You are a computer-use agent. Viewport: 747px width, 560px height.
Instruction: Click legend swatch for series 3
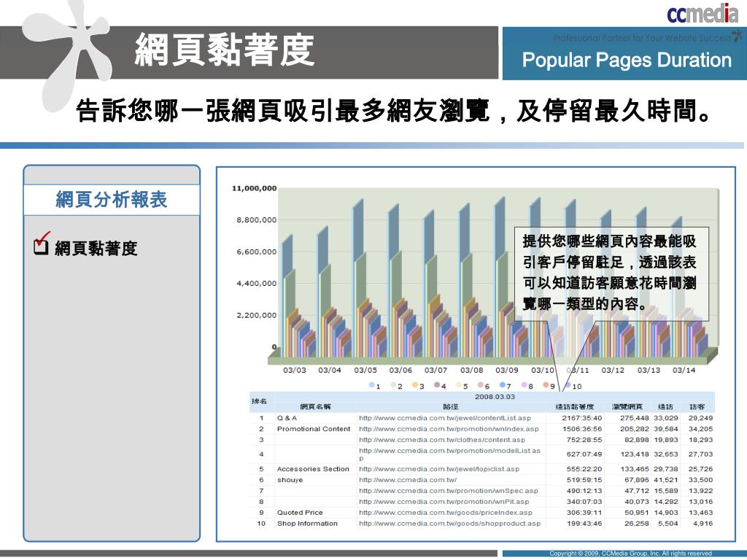[x=415, y=385]
